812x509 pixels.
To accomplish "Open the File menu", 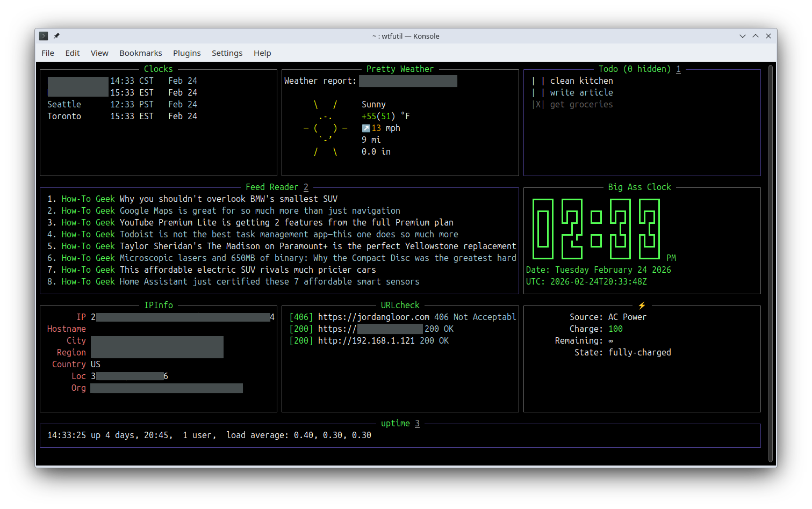I will tap(48, 53).
